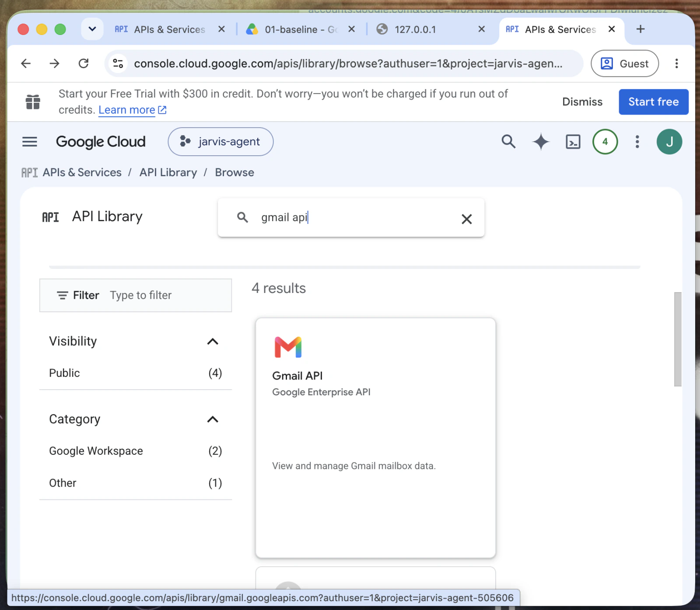Click the '4 results' count text
Viewport: 700px width, 610px height.
279,288
